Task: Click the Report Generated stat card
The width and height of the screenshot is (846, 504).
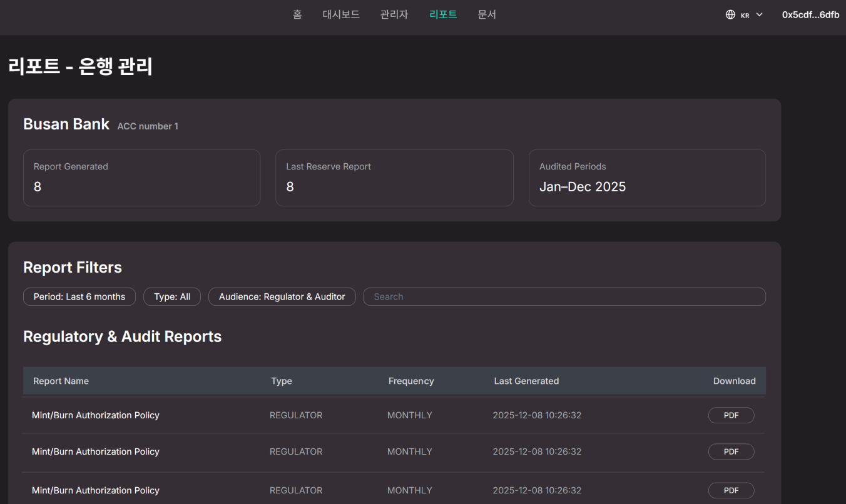Action: (141, 178)
